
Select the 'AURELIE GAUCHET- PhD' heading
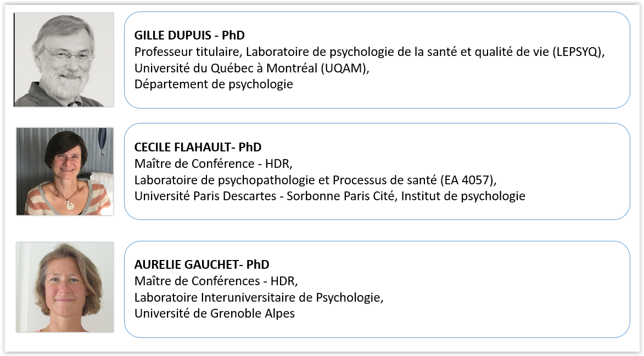click(x=201, y=264)
